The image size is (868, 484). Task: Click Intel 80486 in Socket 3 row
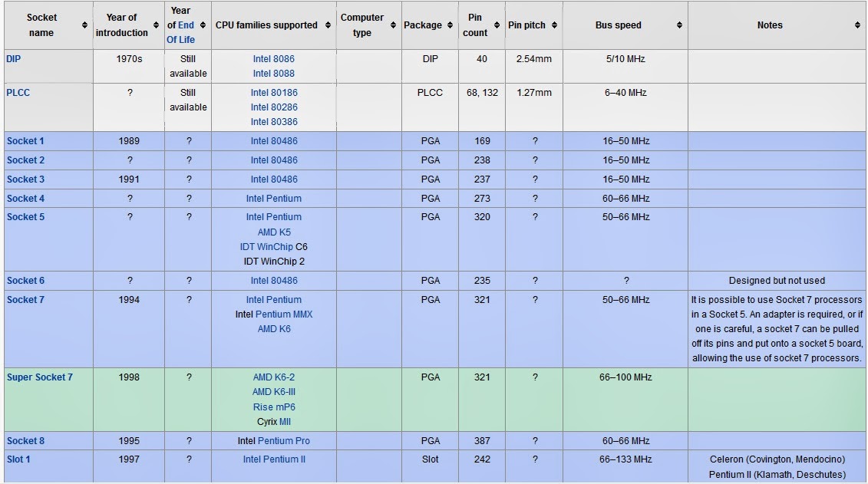click(274, 179)
